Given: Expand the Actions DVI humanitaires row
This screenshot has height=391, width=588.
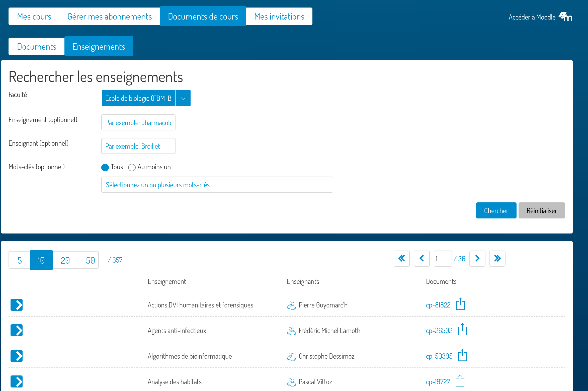Looking at the screenshot, I should [17, 305].
